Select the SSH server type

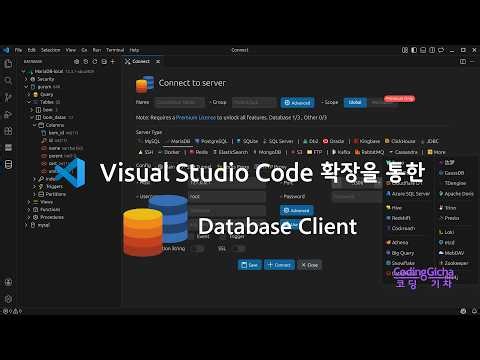click(x=146, y=152)
